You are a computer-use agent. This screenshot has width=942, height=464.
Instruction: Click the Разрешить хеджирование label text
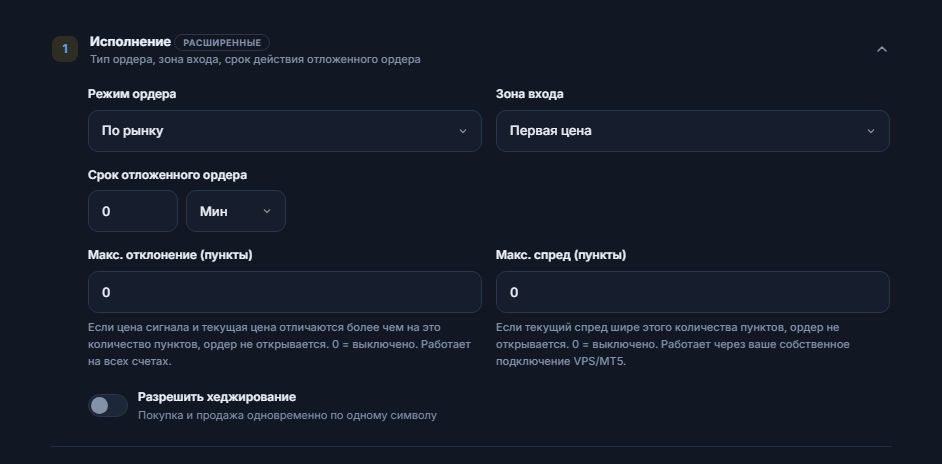[217, 397]
